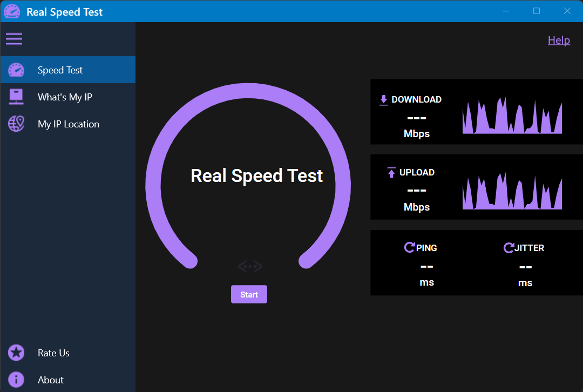Toggle the sidebar with the hamburger button
This screenshot has height=392, width=583.
pyautogui.click(x=14, y=38)
